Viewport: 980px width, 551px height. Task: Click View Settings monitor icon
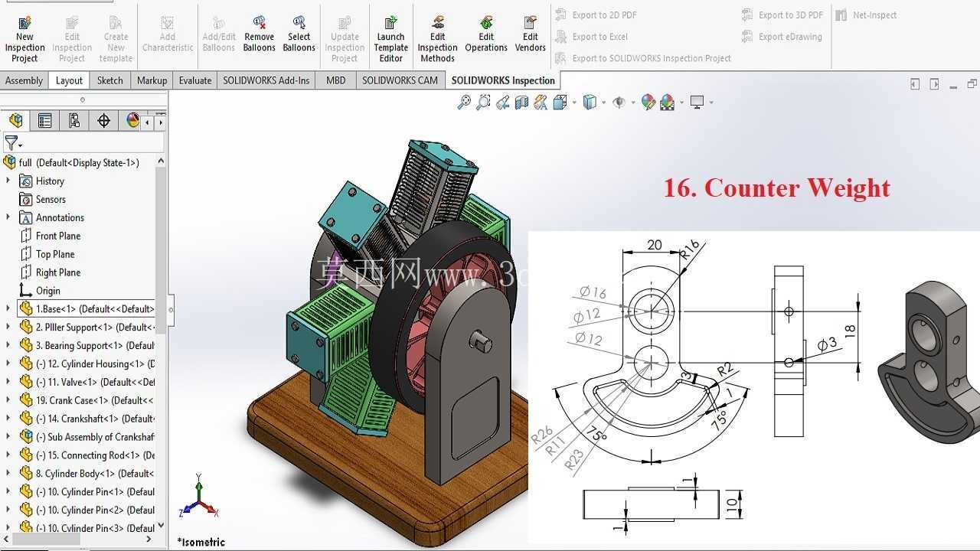point(697,102)
